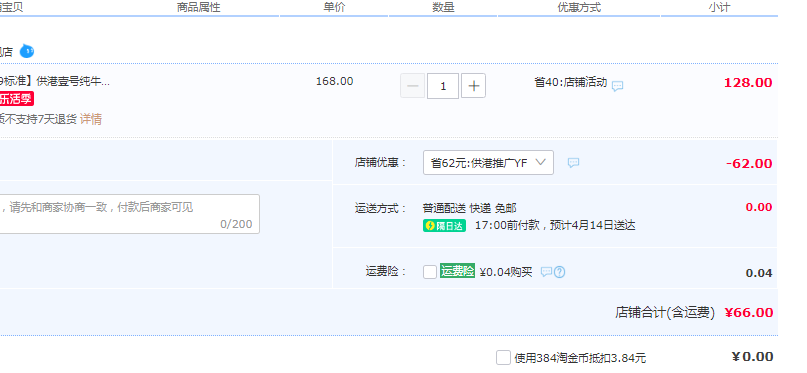Check 使用384淘金币抵扣3.84元 checkbox
This screenshot has height=373, width=807.
tap(503, 358)
